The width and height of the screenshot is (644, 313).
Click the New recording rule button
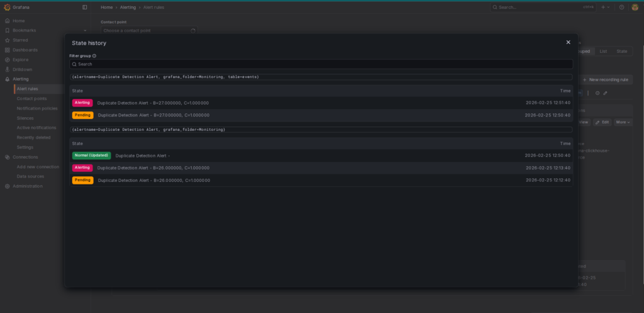click(x=605, y=80)
